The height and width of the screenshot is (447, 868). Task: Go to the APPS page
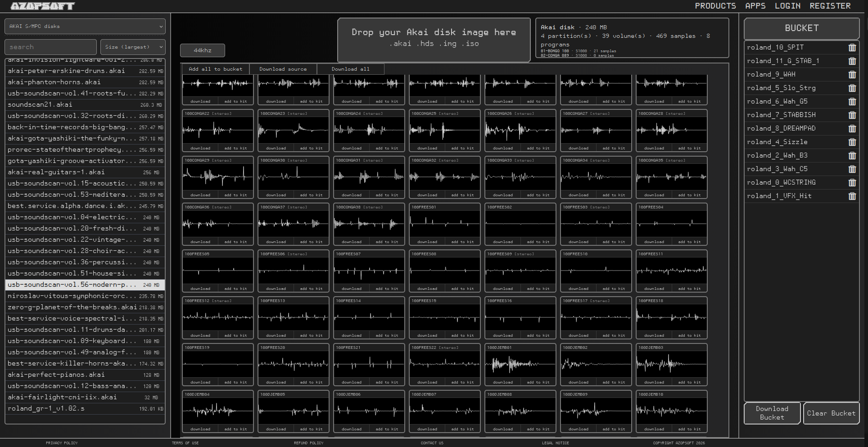click(755, 6)
